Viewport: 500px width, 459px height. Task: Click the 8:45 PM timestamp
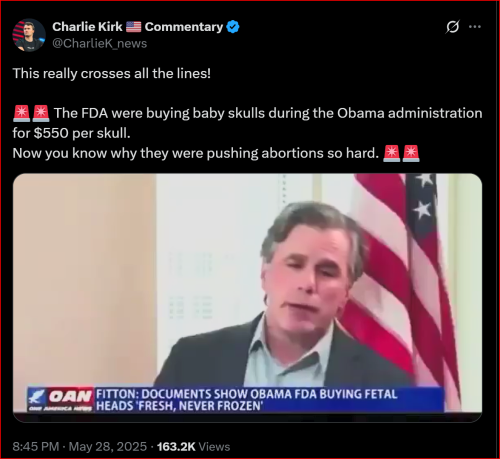[36, 447]
